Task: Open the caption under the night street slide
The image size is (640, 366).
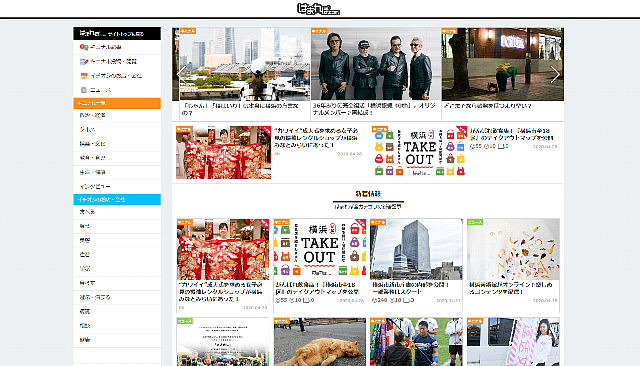Action: coord(487,106)
